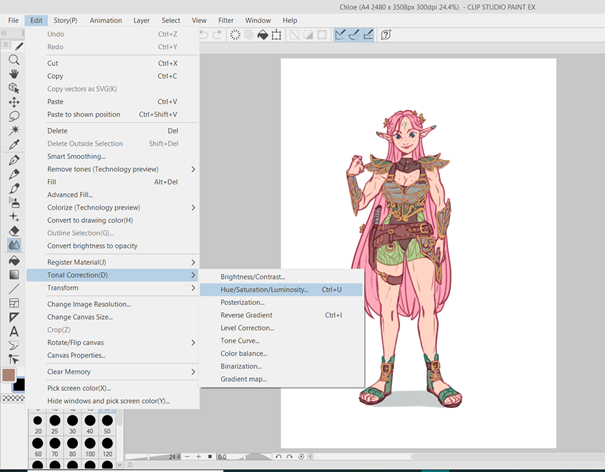This screenshot has height=472, width=605.
Task: Select the Eyedropper tool
Action: click(14, 145)
